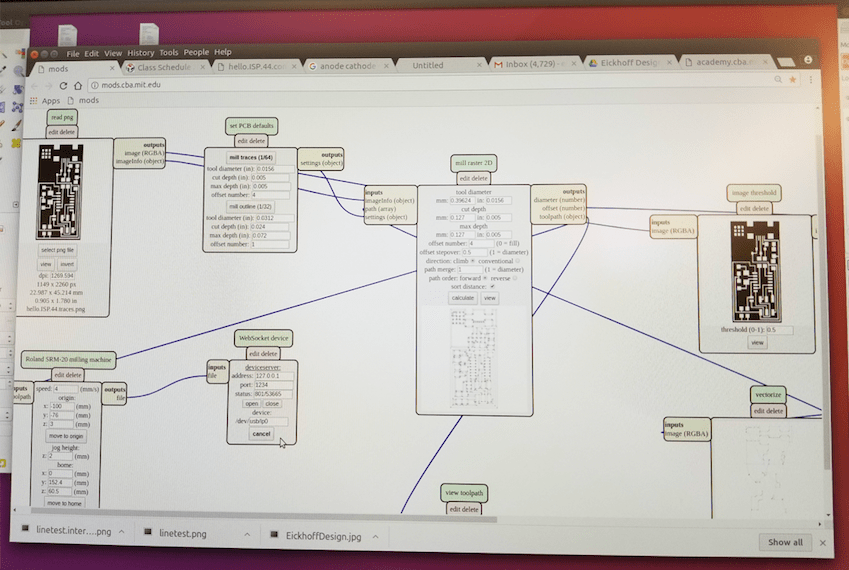The height and width of the screenshot is (570, 849).
Task: Click the Roland speed field
Action: (x=66, y=389)
